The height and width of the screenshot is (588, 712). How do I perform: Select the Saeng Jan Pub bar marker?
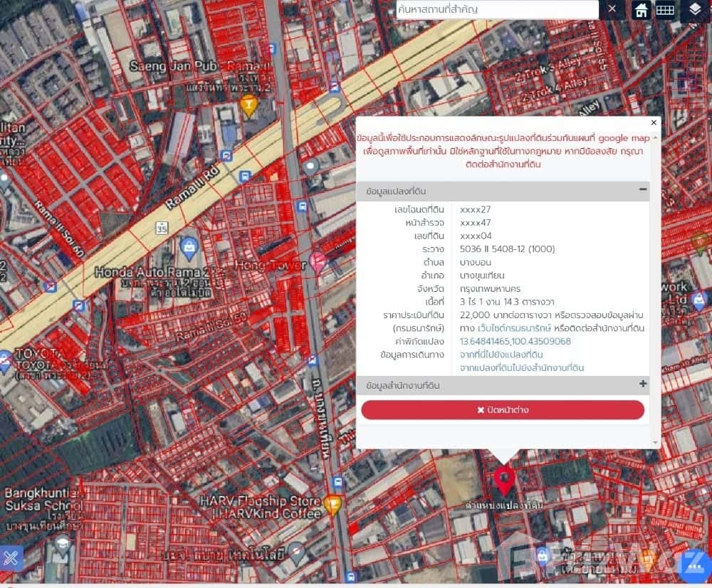pyautogui.click(x=248, y=106)
